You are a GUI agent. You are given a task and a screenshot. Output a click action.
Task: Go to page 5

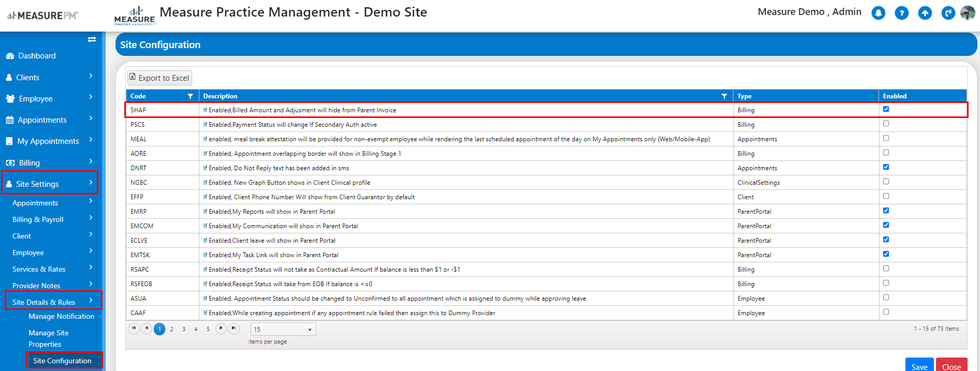[x=208, y=329]
